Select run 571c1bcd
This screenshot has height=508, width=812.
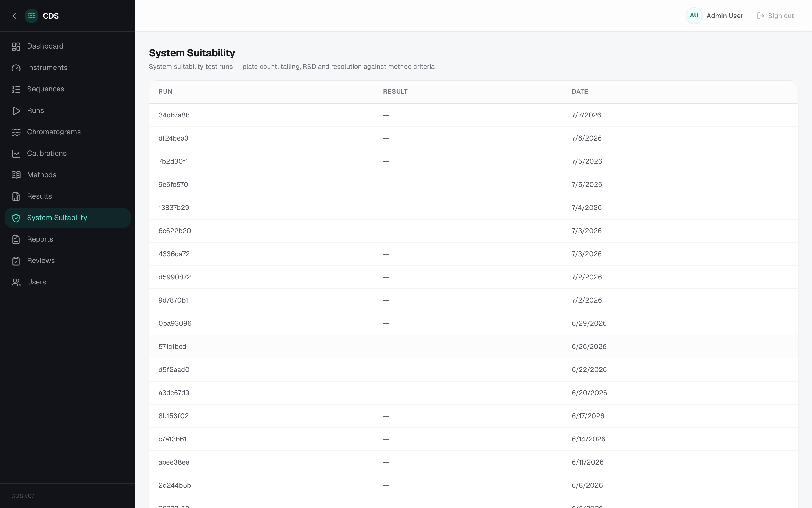473,347
